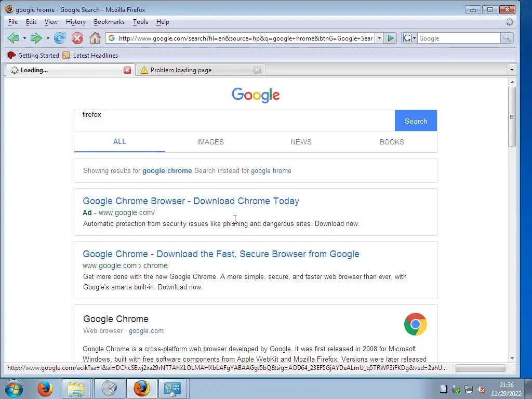Open the Tools menu
Viewport: 532px width, 399px height.
140,22
